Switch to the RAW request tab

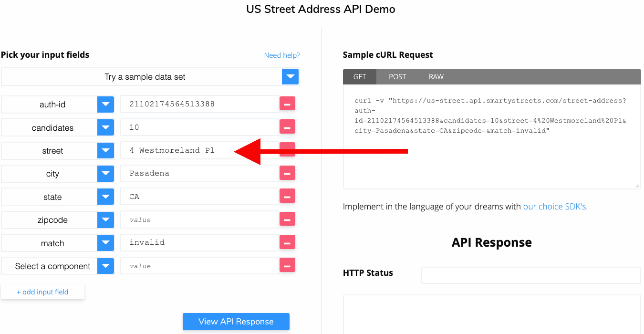click(436, 76)
